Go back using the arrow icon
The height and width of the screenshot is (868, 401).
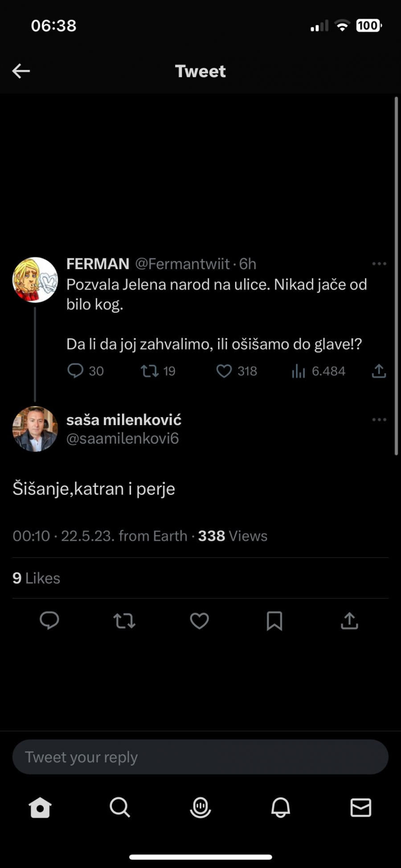tap(21, 71)
